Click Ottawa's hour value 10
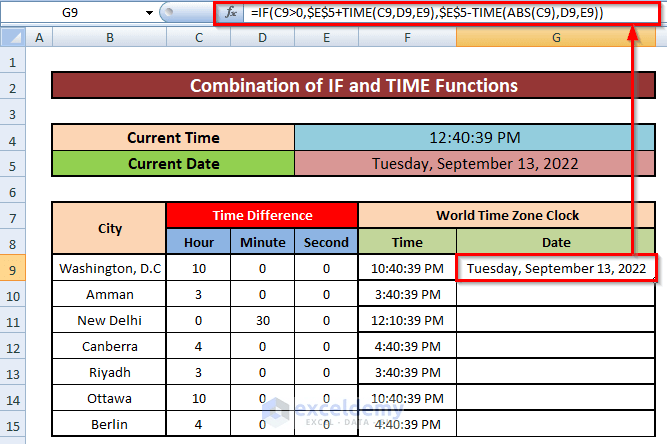This screenshot has height=444, width=667. 199,398
